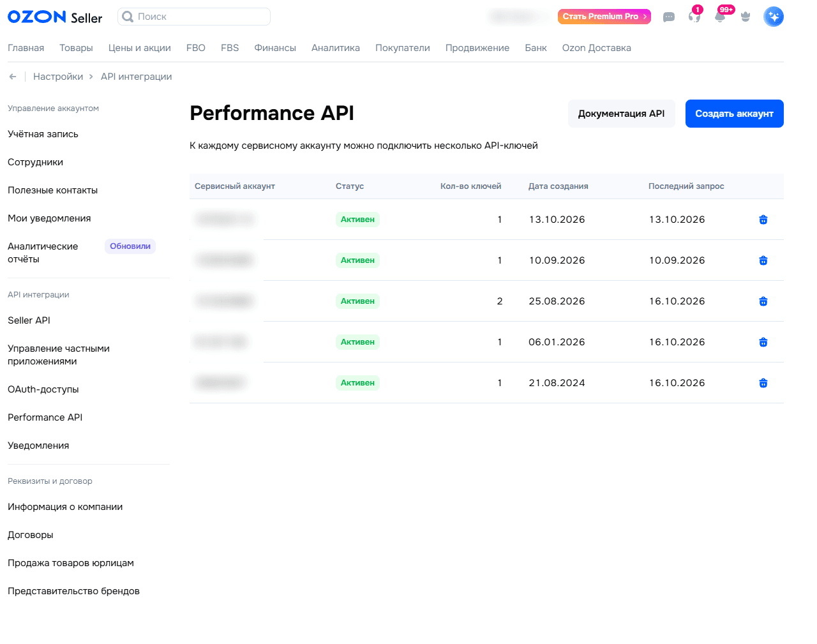Delete the account created 10.09.2026
The image size is (817, 644).
coord(763,260)
